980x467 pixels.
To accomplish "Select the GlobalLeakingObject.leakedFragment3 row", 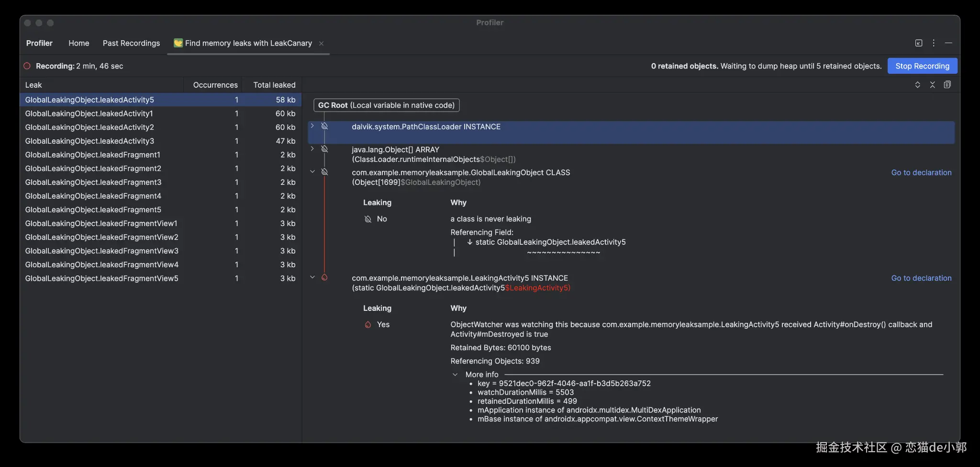I will (161, 182).
